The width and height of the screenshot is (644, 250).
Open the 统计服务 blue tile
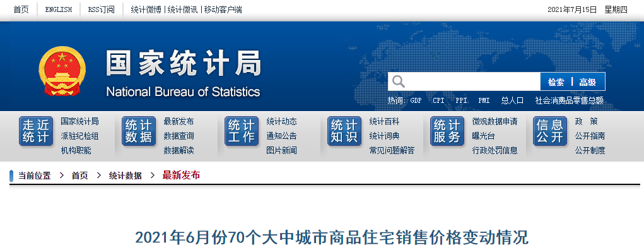click(x=447, y=131)
